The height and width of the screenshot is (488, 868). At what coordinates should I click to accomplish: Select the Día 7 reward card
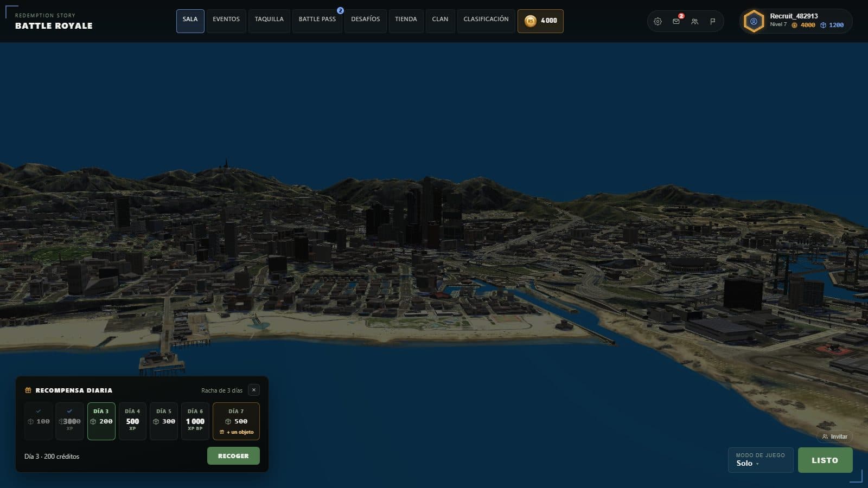coord(236,421)
